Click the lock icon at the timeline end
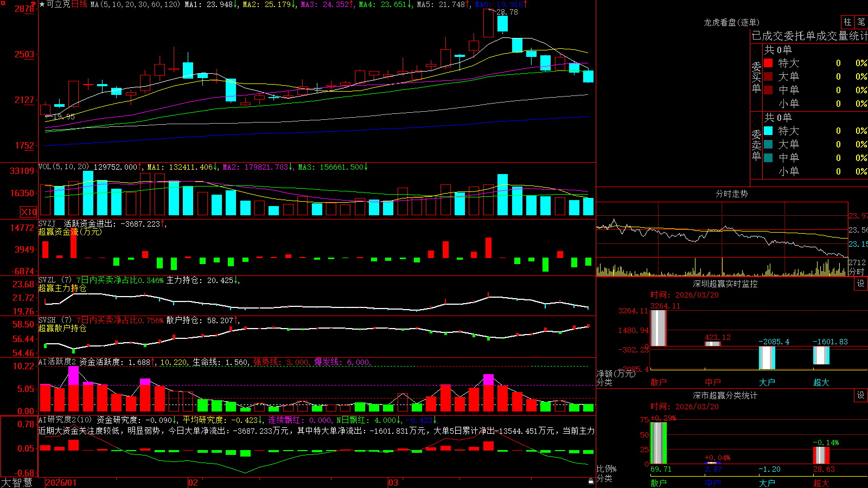This screenshot has height=488, width=868. [x=591, y=481]
